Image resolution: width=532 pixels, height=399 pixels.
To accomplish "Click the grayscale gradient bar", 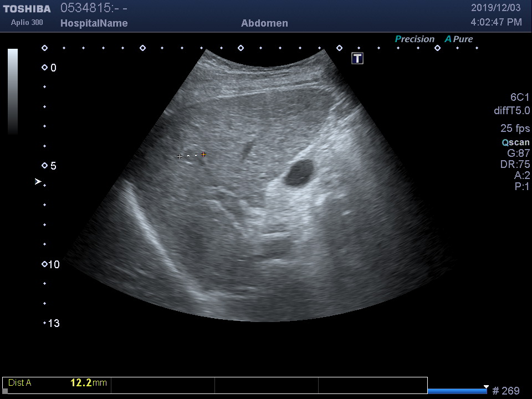I will (13, 91).
